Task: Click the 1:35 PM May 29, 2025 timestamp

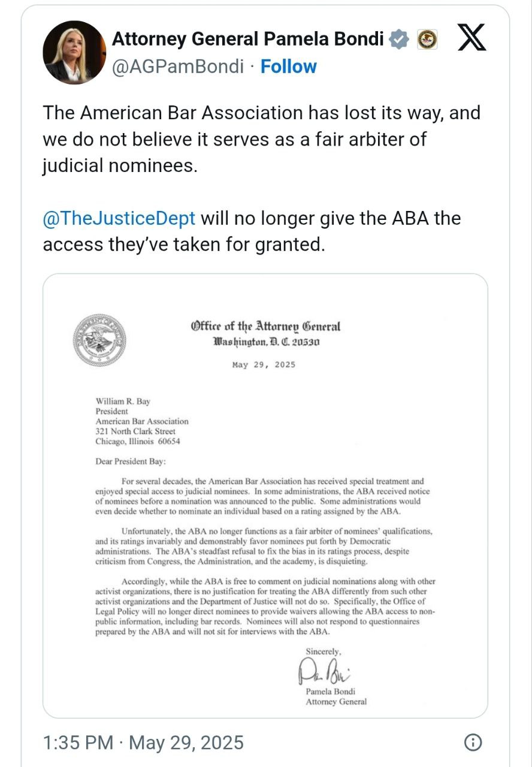Action: [143, 742]
